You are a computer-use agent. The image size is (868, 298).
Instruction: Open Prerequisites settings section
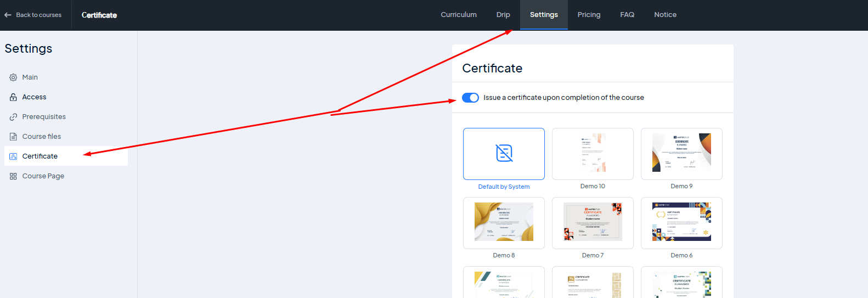pyautogui.click(x=66, y=117)
